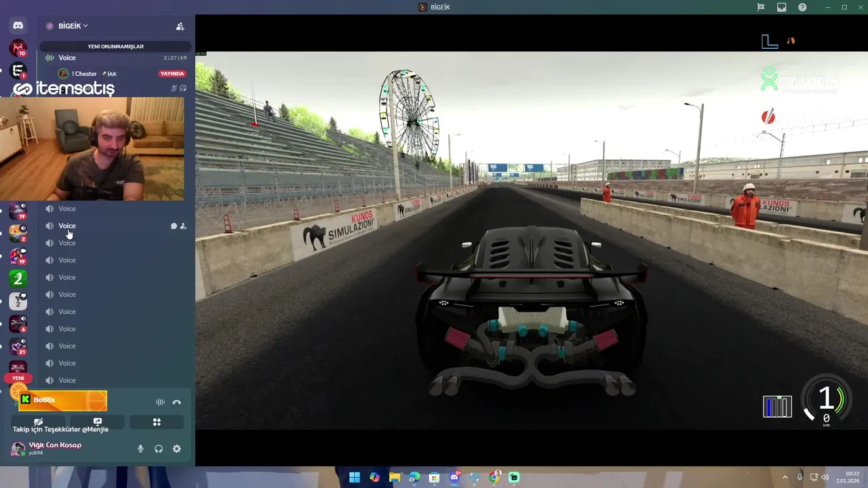Deafen with the headphones icon
This screenshot has width=868, height=488.
pyautogui.click(x=159, y=449)
